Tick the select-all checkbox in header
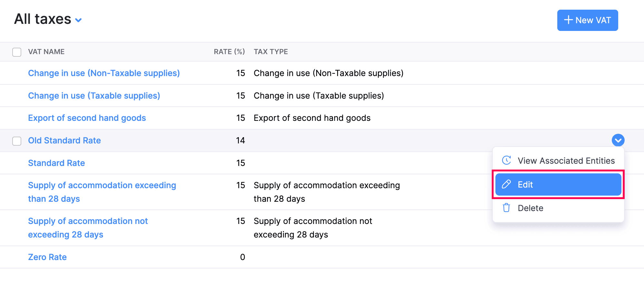This screenshot has width=644, height=281. (17, 52)
